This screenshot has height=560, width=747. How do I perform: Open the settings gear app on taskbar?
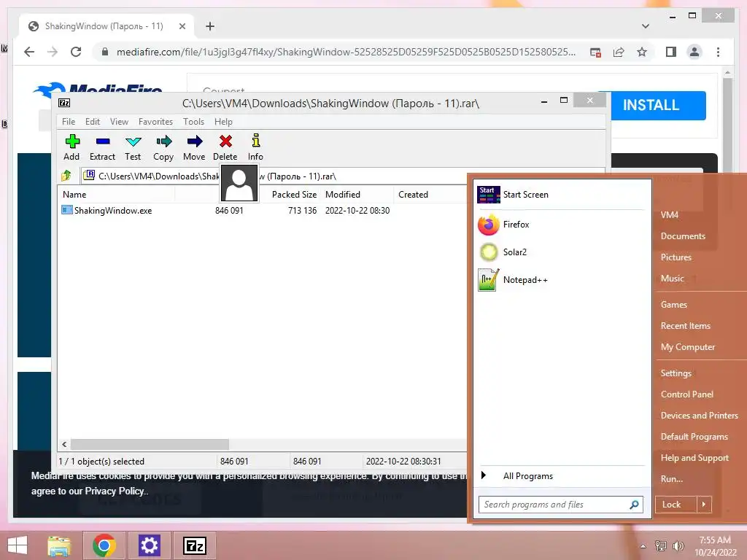point(149,545)
